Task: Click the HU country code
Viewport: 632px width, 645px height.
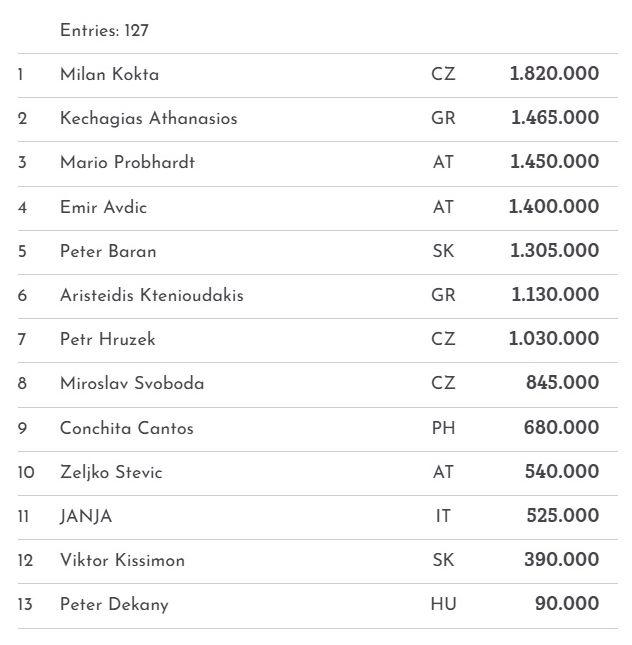Action: point(443,604)
